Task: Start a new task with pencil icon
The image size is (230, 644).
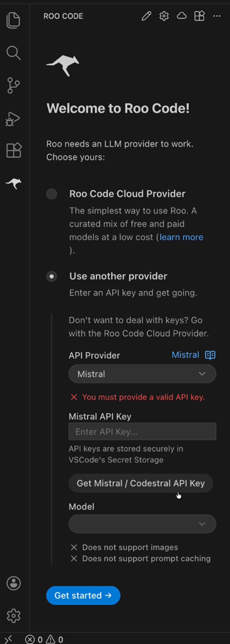Action: click(x=146, y=16)
